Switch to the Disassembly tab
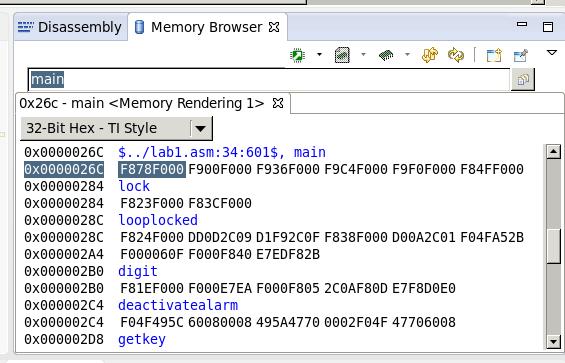 click(x=70, y=27)
